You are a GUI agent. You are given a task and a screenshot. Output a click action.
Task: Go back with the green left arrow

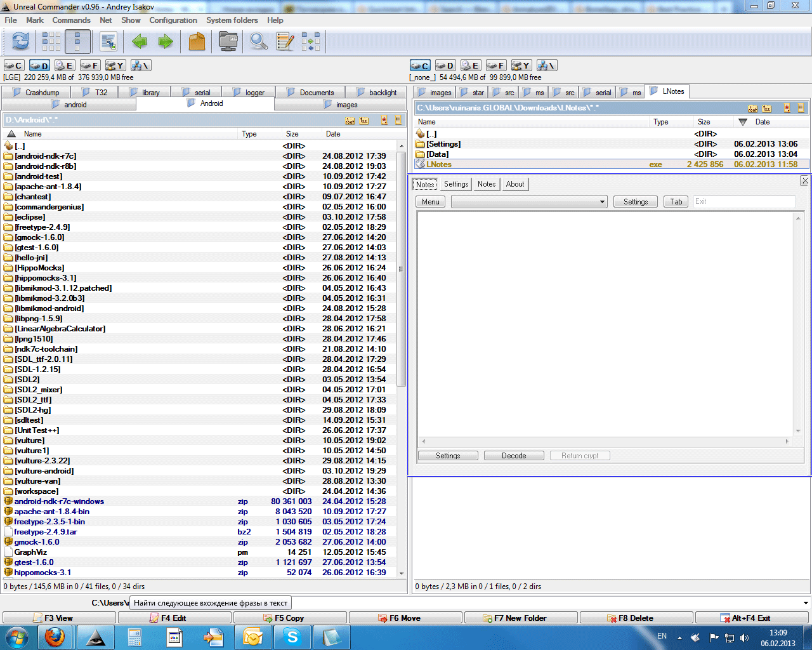[139, 42]
